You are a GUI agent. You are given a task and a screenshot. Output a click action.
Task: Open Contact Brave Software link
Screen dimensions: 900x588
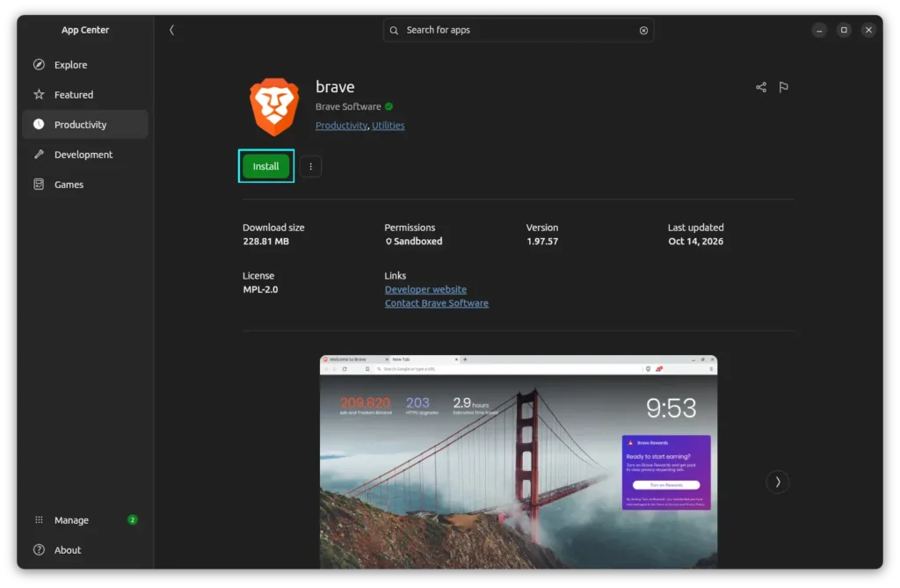click(436, 303)
